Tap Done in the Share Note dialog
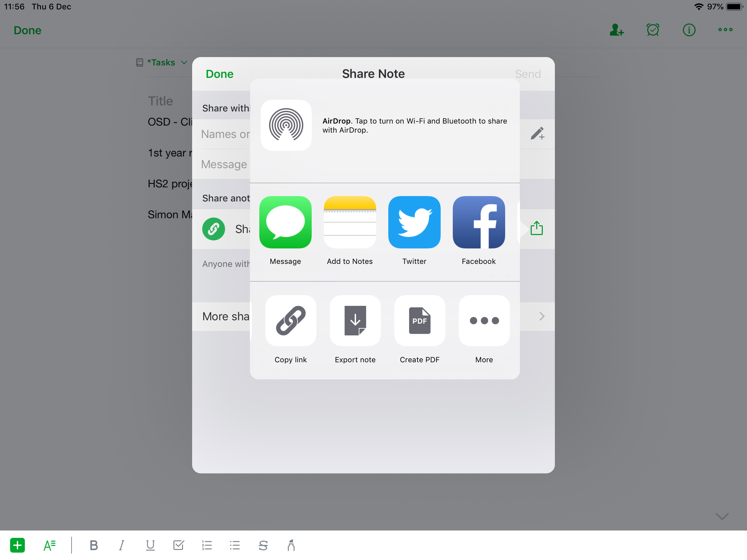Screen dimensions: 747x560 pyautogui.click(x=220, y=74)
